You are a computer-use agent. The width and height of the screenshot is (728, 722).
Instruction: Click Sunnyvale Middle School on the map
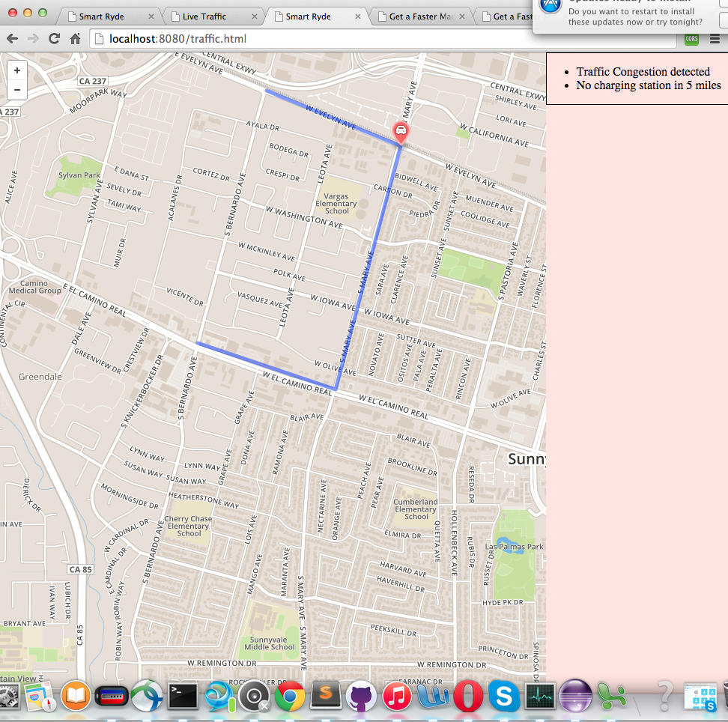tap(270, 643)
